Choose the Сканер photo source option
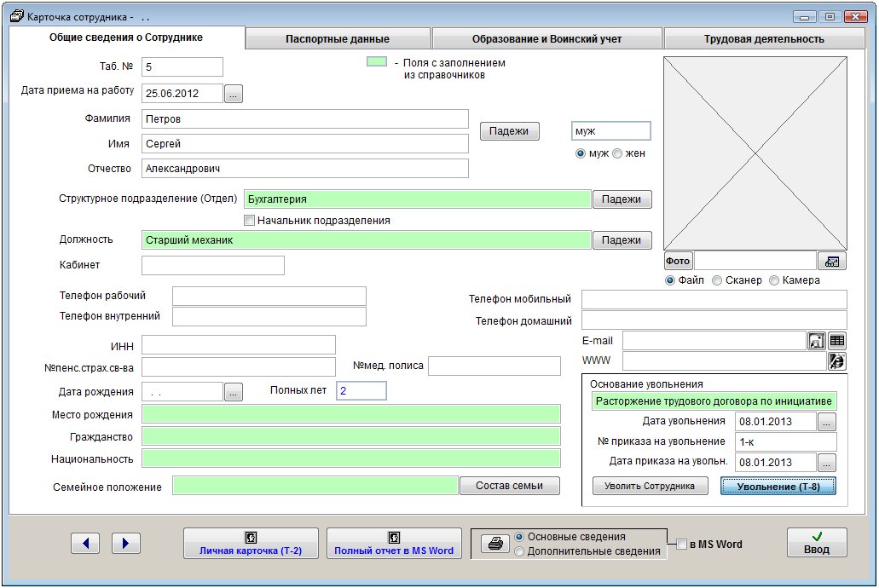This screenshot has width=879, height=588. pos(717,280)
